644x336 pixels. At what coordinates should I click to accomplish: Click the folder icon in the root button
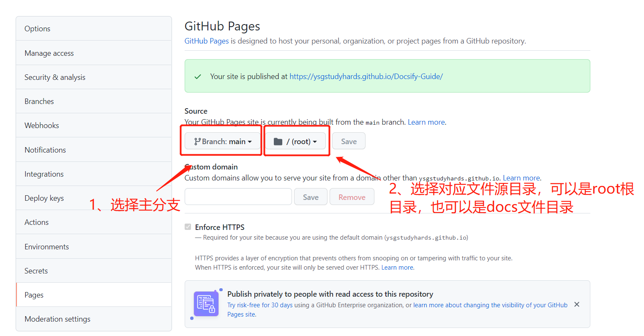(x=278, y=142)
